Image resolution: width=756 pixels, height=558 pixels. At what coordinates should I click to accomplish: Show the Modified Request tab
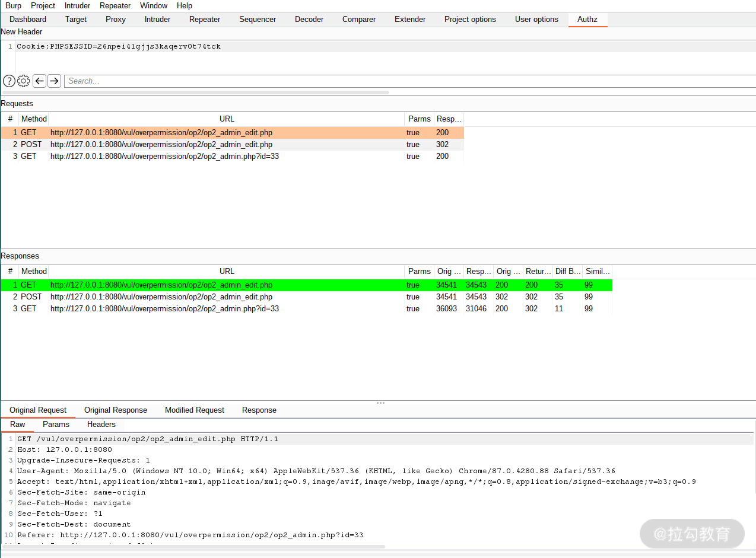(195, 410)
